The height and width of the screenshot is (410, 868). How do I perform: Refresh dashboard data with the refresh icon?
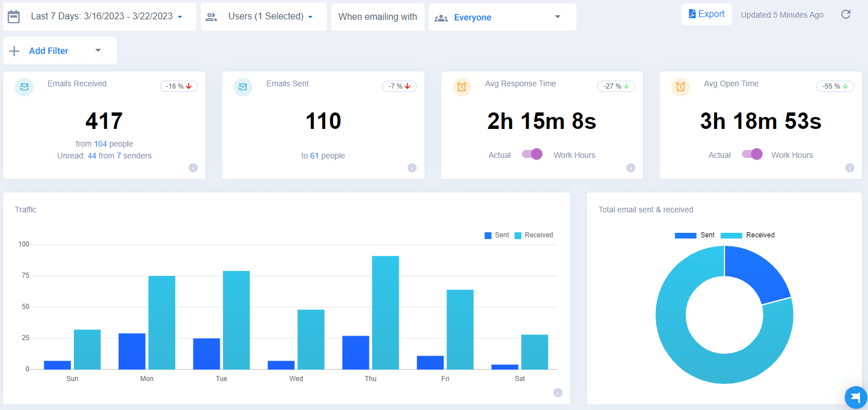845,14
